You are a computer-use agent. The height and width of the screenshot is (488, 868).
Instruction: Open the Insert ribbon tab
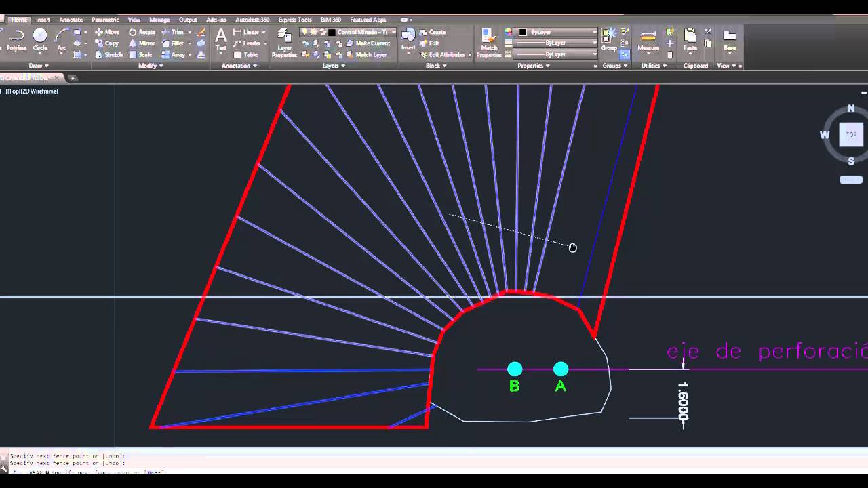click(43, 20)
